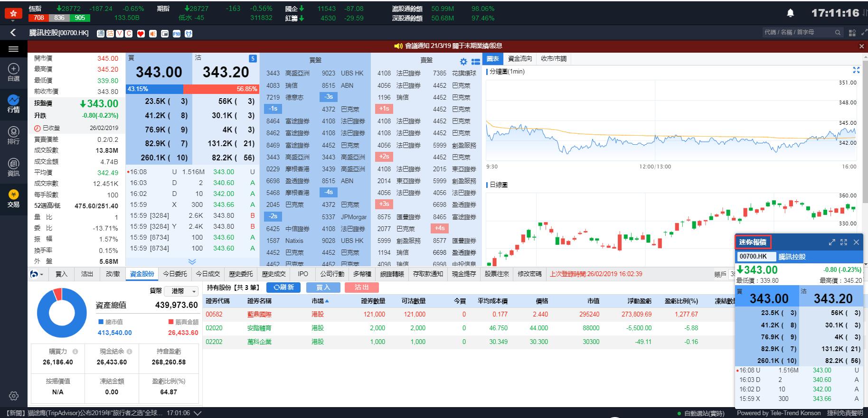Switch to 收市/市調 tab
The image size is (868, 418).
[553, 59]
